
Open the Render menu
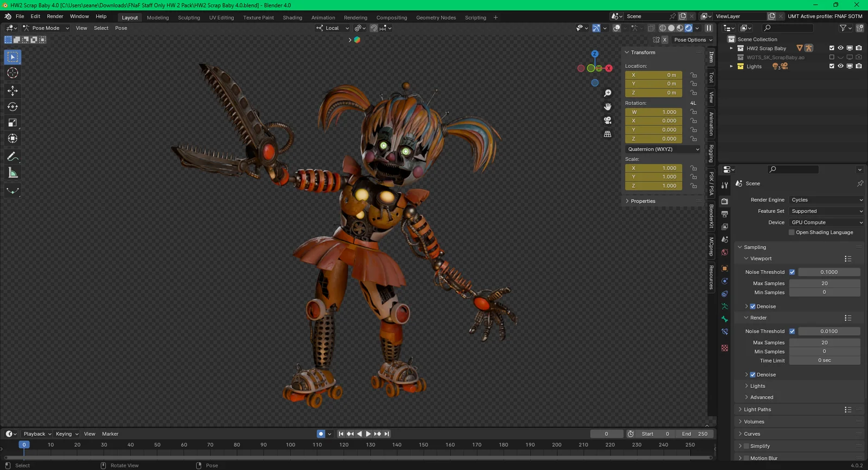(55, 16)
